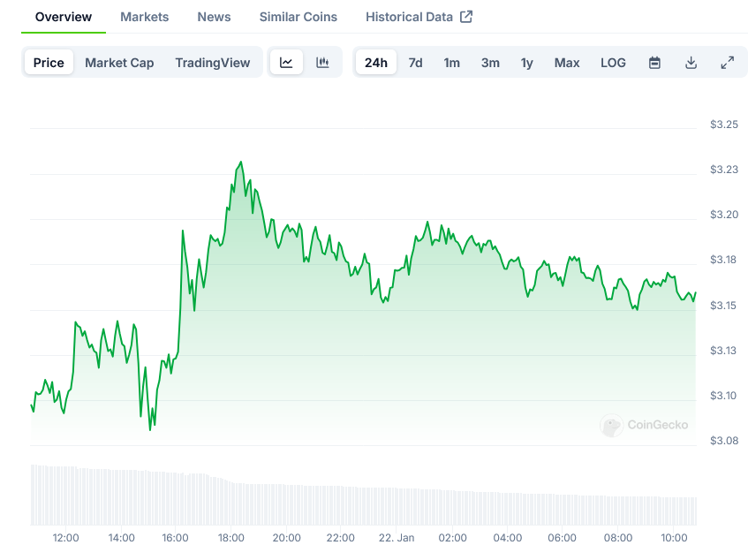The height and width of the screenshot is (560, 748).
Task: Select the line chart view icon
Action: 286,62
